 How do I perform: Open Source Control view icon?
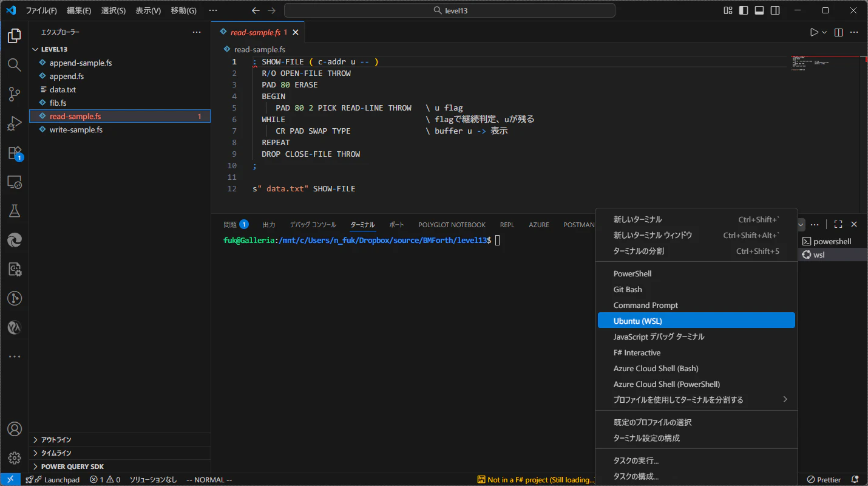pyautogui.click(x=14, y=94)
